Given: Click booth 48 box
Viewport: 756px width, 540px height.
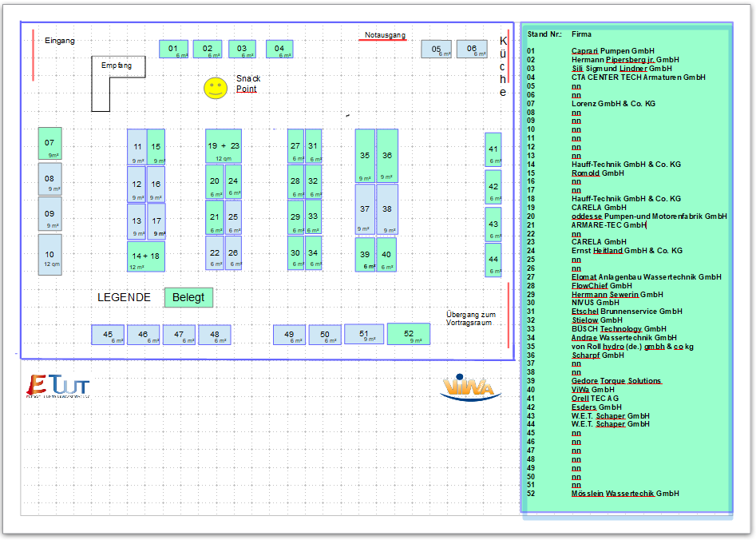Looking at the screenshot, I should click(215, 335).
